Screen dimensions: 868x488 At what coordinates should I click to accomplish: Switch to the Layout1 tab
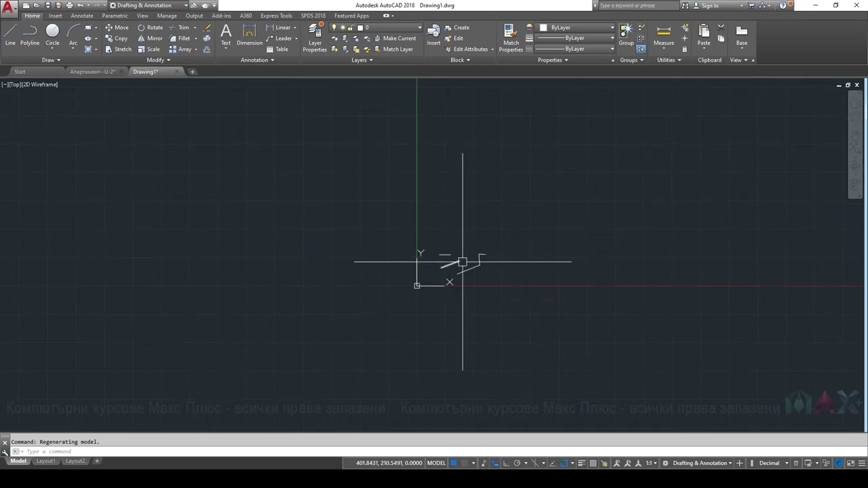pos(45,461)
